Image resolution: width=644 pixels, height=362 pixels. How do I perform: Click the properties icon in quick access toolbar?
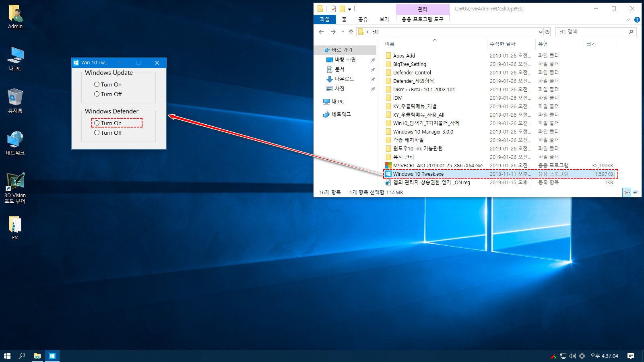[333, 8]
